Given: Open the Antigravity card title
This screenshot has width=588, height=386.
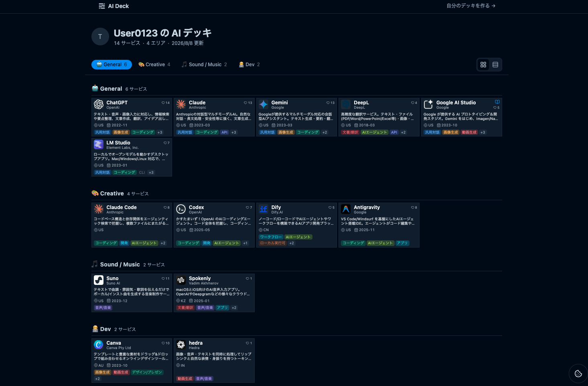Looking at the screenshot, I should (367, 207).
